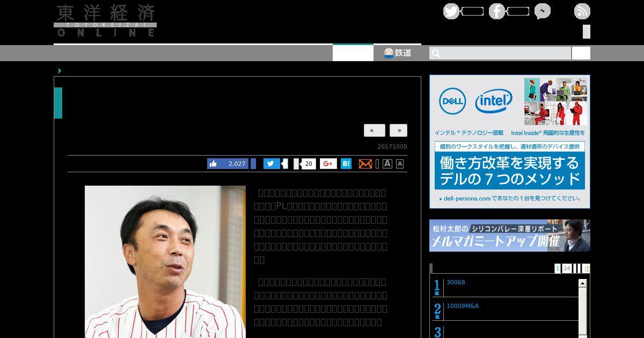Open the Dell Intel advertisement banner
The width and height of the screenshot is (644, 338).
click(510, 142)
